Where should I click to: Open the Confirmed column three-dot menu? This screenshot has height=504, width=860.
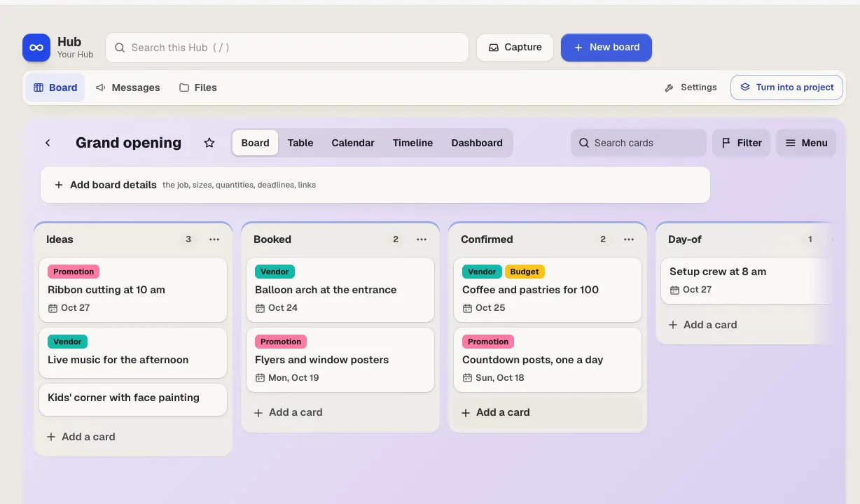[629, 239]
